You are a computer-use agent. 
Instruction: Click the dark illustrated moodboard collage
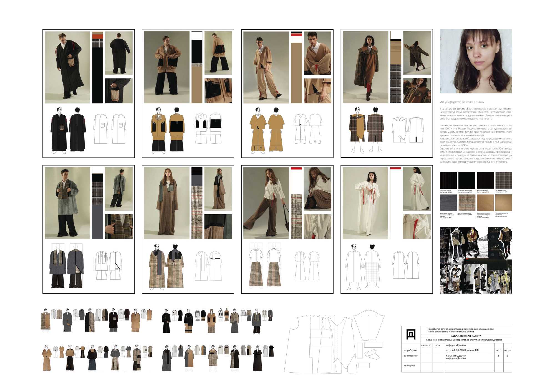pos(476,260)
